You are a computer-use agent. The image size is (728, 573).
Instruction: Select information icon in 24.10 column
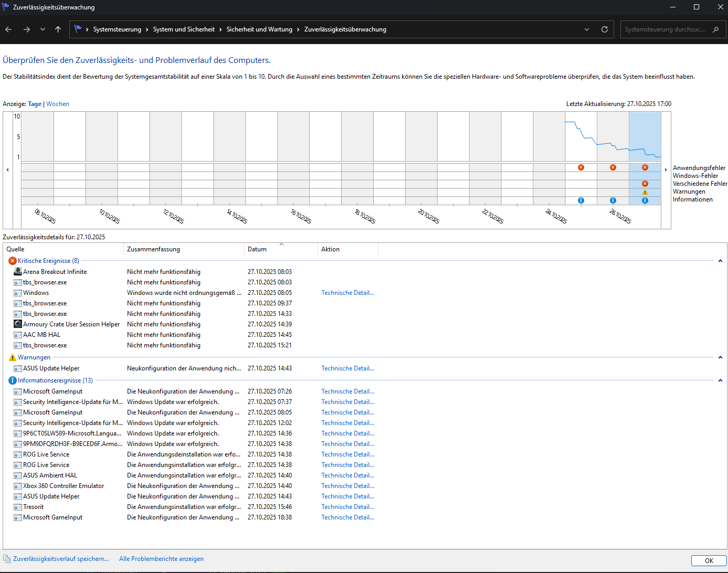pyautogui.click(x=581, y=200)
